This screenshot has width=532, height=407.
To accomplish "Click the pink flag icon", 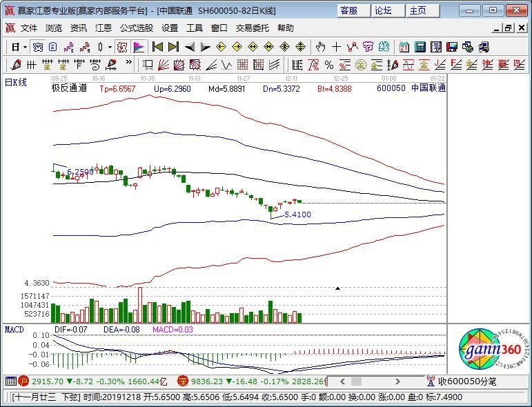I will coord(139,47).
